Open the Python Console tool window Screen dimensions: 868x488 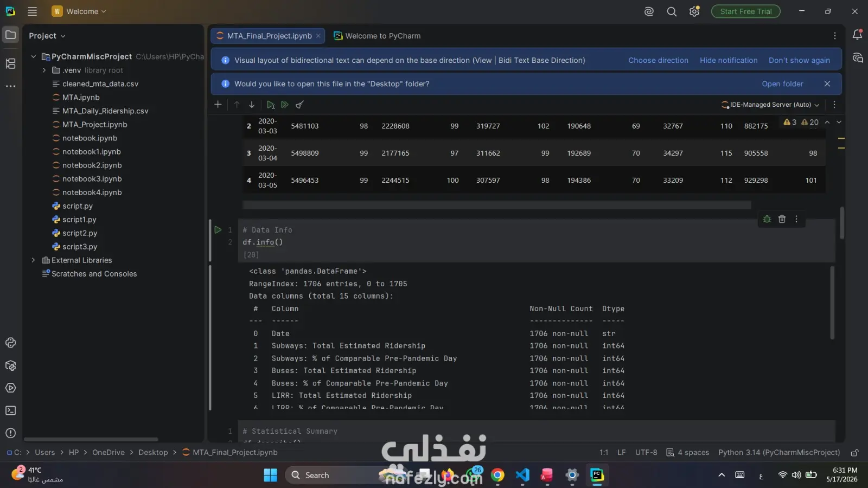point(10,343)
